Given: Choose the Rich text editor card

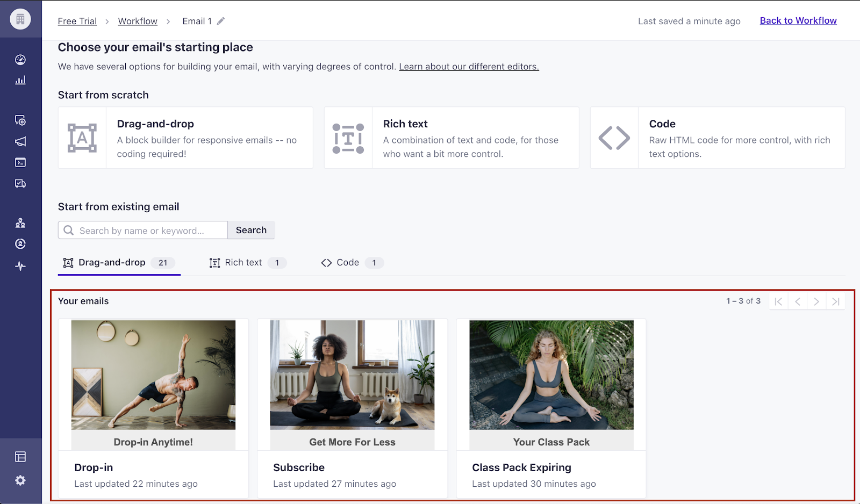Looking at the screenshot, I should 451,138.
